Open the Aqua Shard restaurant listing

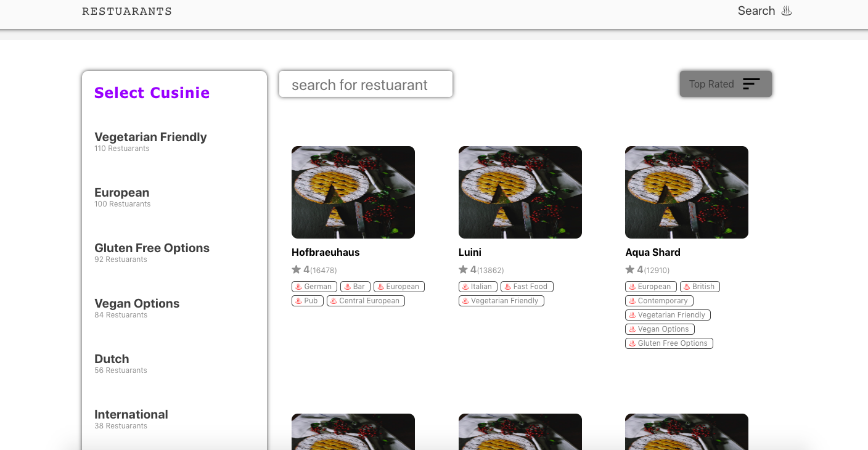coord(653,252)
